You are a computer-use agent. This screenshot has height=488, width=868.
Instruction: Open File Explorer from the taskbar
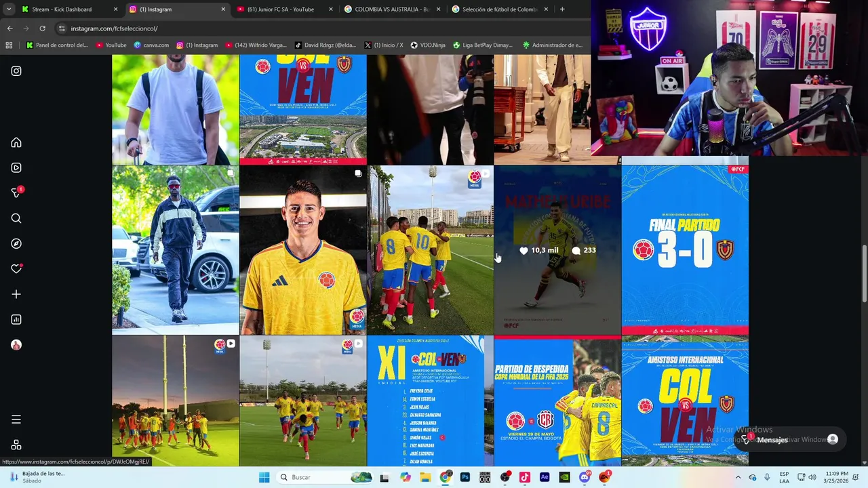tap(425, 477)
